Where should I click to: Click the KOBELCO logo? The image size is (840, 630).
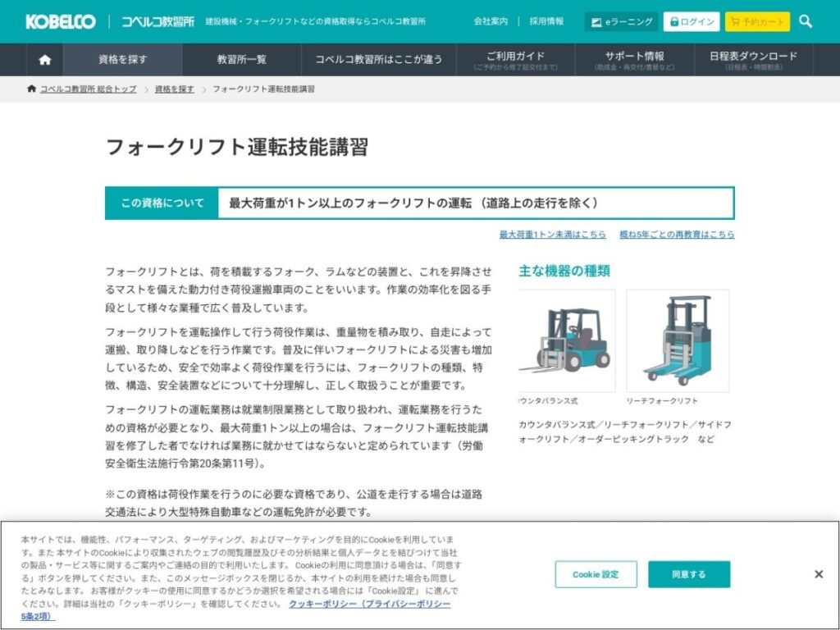pyautogui.click(x=61, y=21)
